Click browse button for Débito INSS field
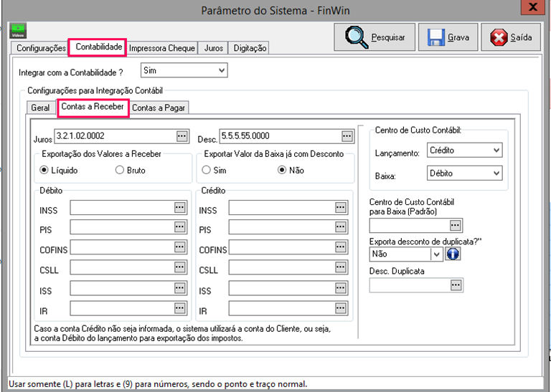 pos(179,208)
